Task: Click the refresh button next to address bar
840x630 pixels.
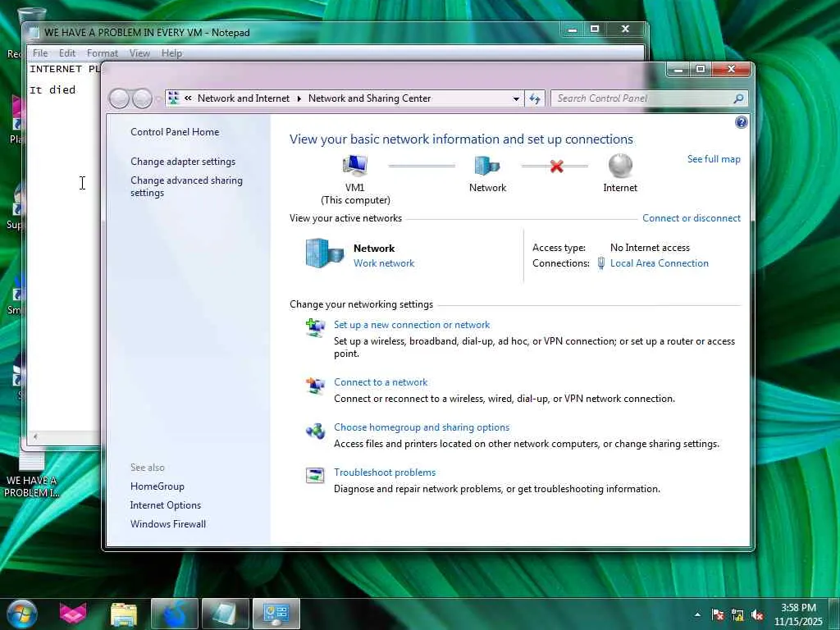Action: pyautogui.click(x=535, y=98)
